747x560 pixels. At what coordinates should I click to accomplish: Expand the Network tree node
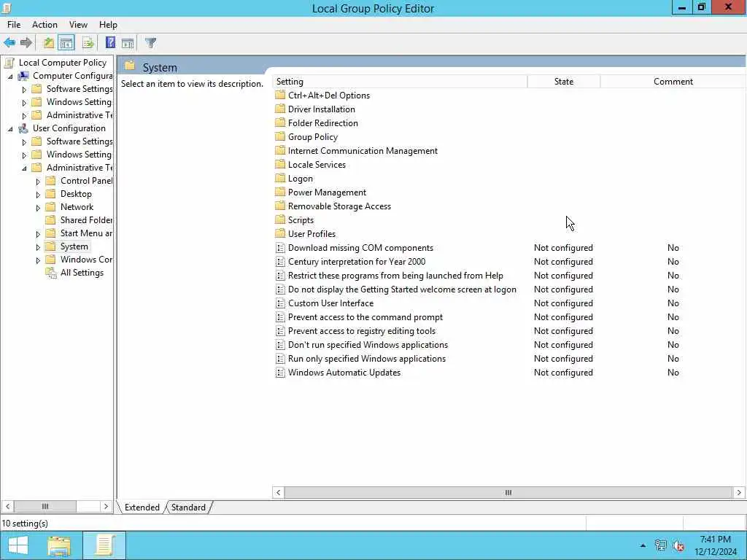pyautogui.click(x=38, y=208)
